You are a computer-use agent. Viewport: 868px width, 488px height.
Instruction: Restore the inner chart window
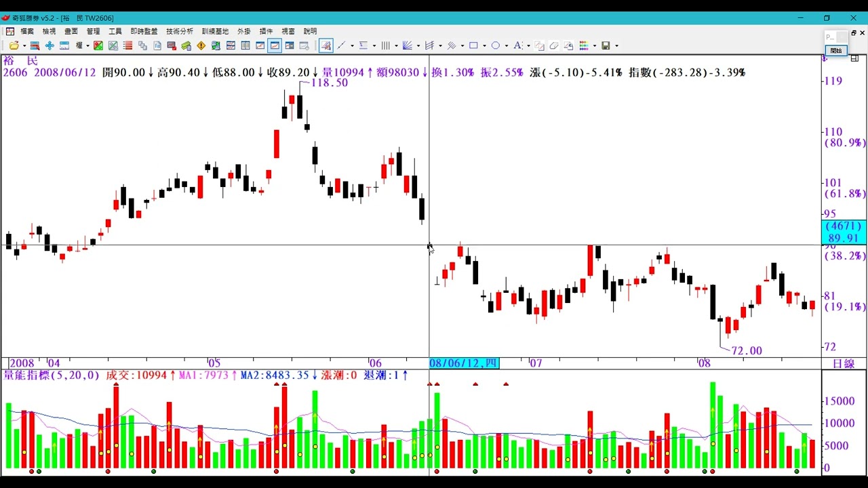[x=854, y=32]
